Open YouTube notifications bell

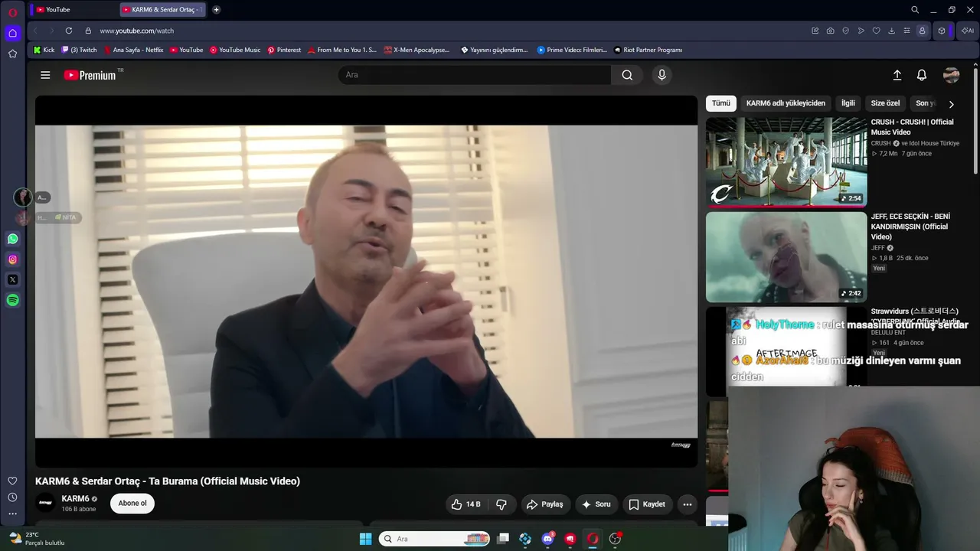(922, 75)
